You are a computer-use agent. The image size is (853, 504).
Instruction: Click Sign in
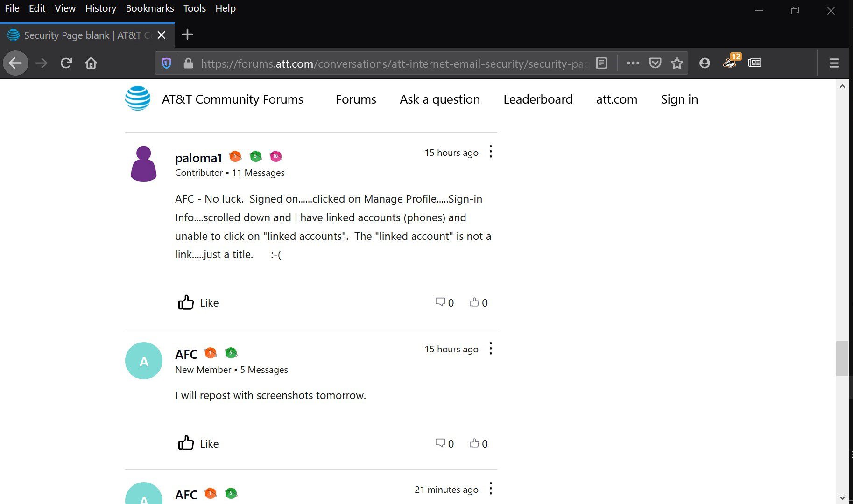tap(679, 99)
